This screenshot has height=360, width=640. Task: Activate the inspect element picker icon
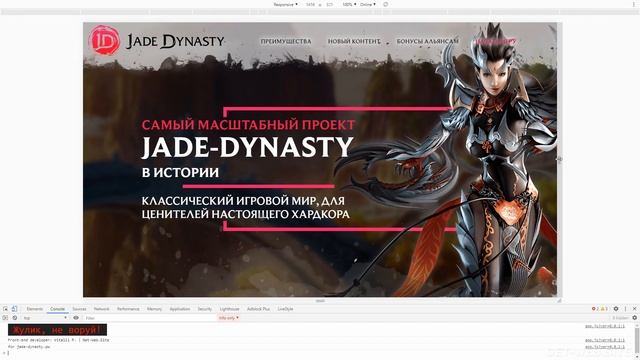coord(5,309)
